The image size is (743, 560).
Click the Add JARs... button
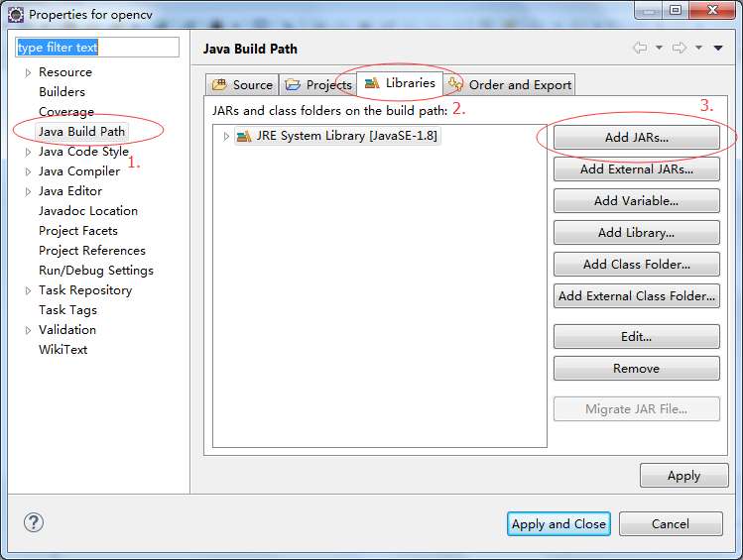637,138
